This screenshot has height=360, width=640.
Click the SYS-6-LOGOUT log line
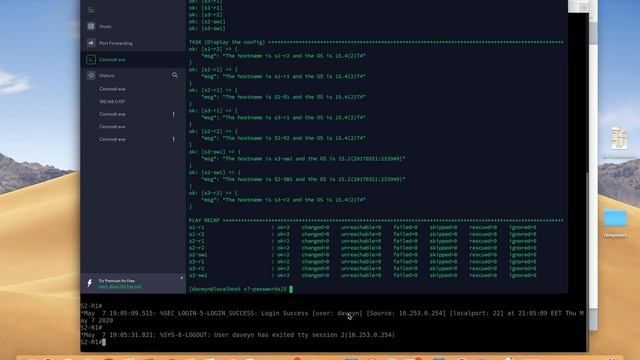pos(238,335)
